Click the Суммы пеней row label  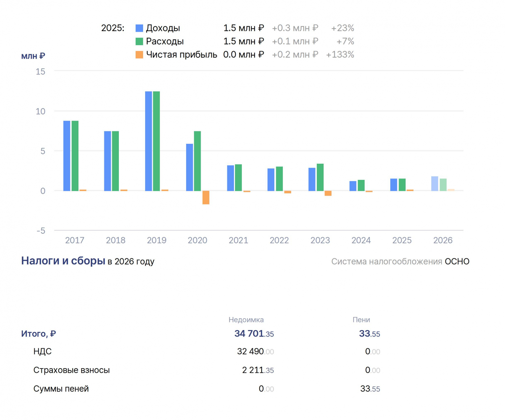tap(61, 389)
